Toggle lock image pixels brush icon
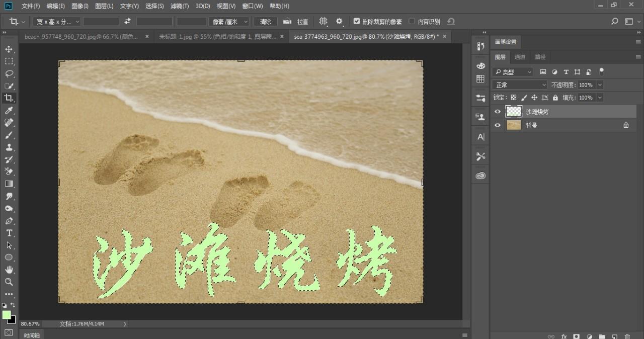The width and height of the screenshot is (644, 339). 524,98
